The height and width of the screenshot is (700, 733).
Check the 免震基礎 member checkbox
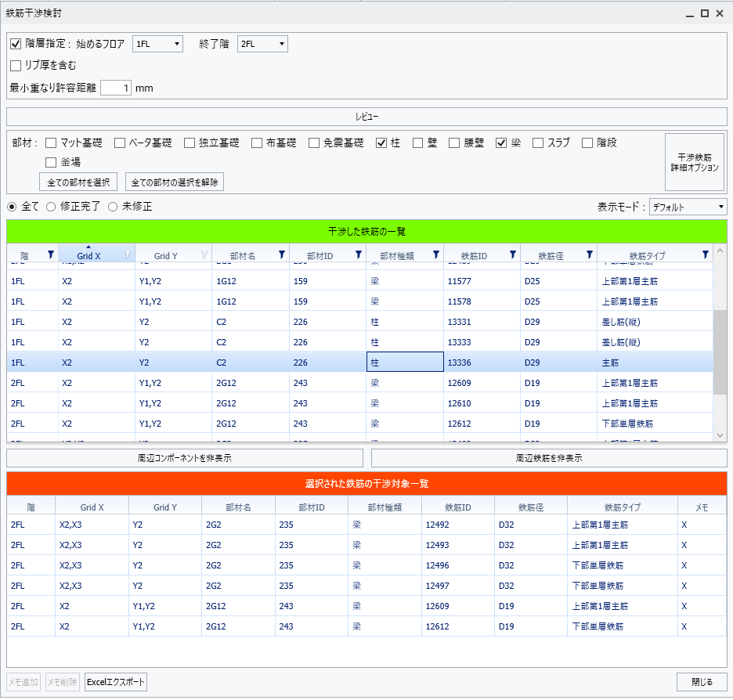(x=314, y=143)
